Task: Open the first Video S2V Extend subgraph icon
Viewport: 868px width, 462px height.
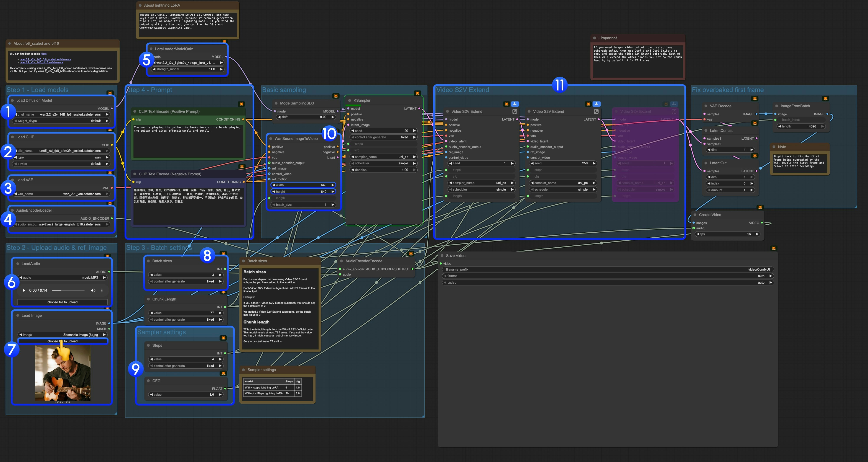Action: tap(515, 104)
